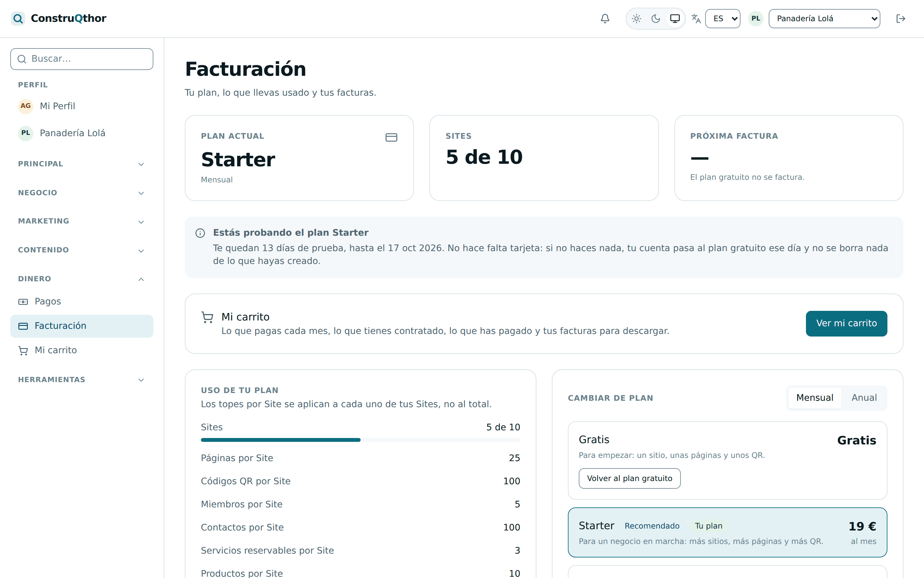Click the Tu plan badge
Viewport: 924px width, 578px height.
[708, 526]
